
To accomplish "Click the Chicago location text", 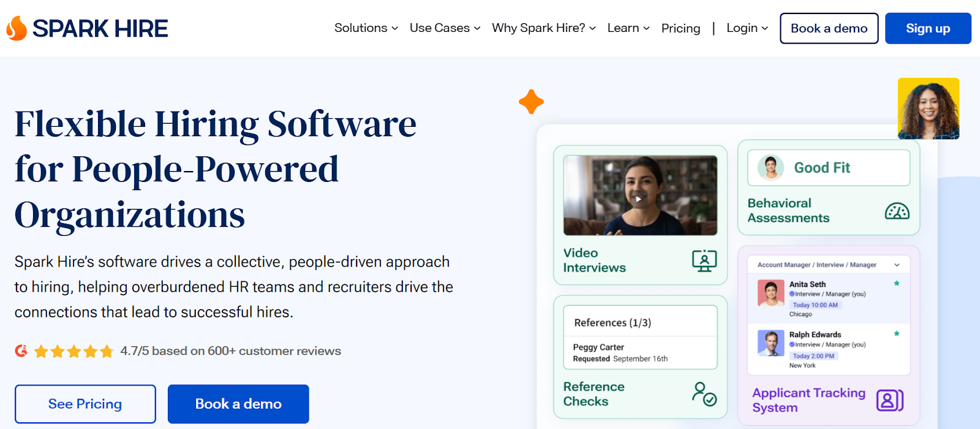I will click(x=801, y=314).
